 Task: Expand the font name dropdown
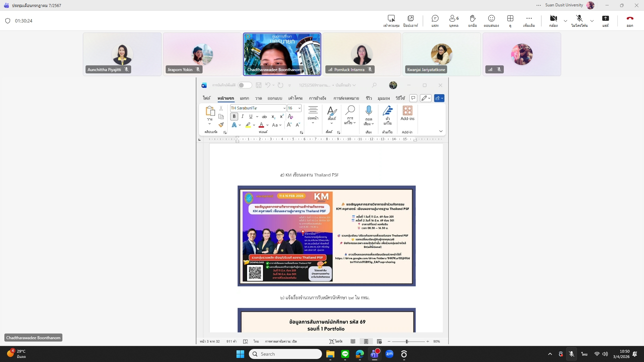coord(284,108)
